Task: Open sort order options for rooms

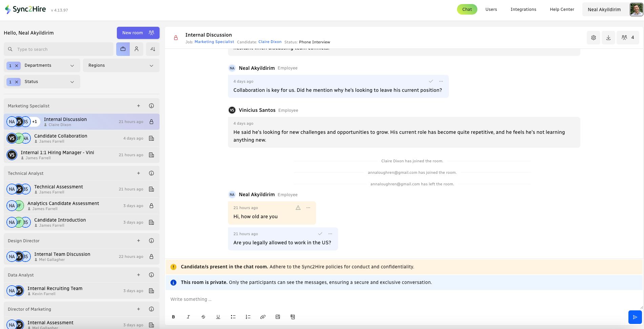Action: click(x=153, y=49)
